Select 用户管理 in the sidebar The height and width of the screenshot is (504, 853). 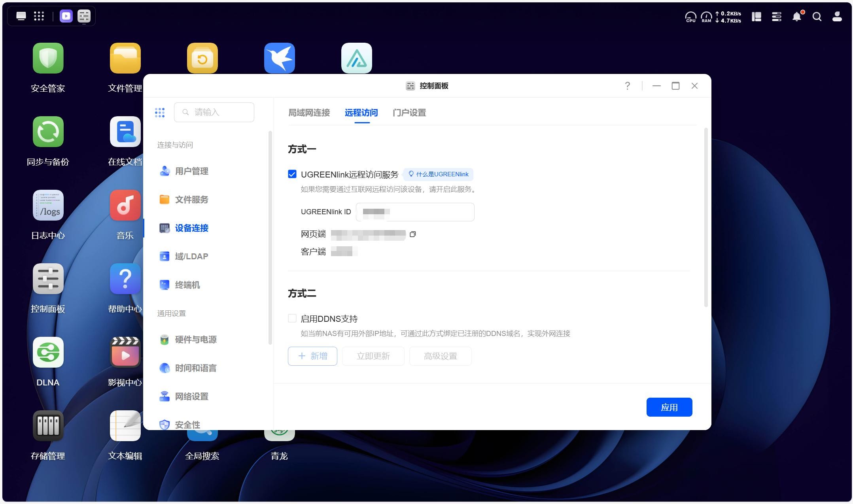(x=191, y=171)
